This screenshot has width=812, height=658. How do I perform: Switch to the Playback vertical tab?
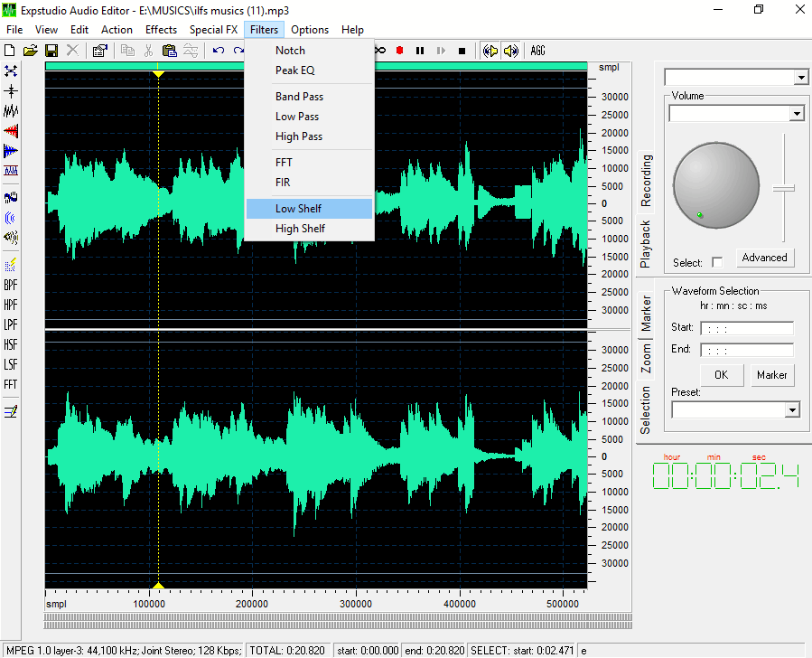(645, 243)
